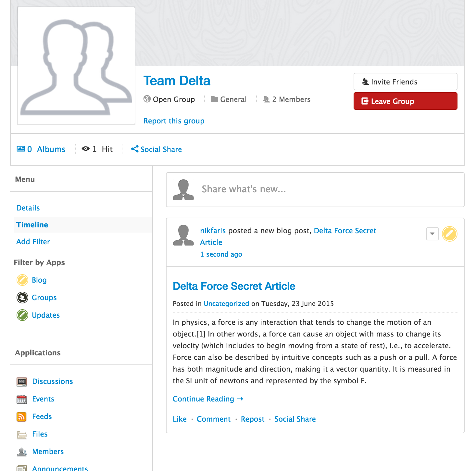This screenshot has width=476, height=471.
Task: Click the orange Feeds RSS icon
Action: pyautogui.click(x=22, y=417)
